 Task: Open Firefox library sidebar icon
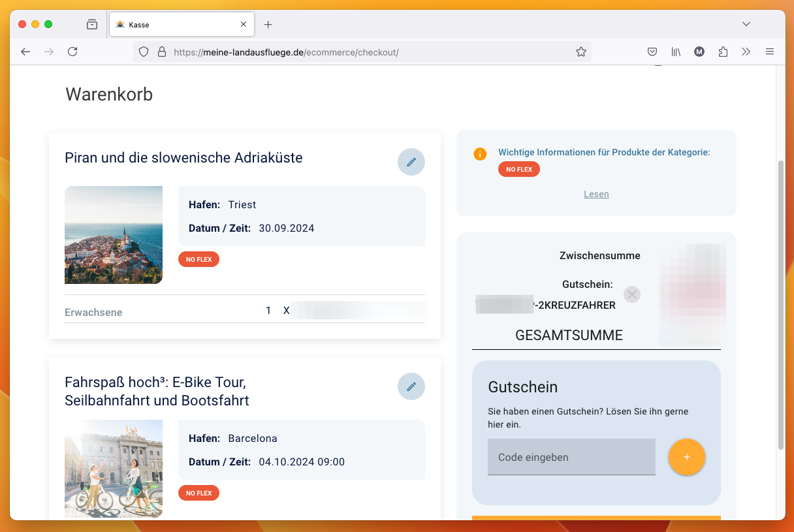click(x=676, y=52)
